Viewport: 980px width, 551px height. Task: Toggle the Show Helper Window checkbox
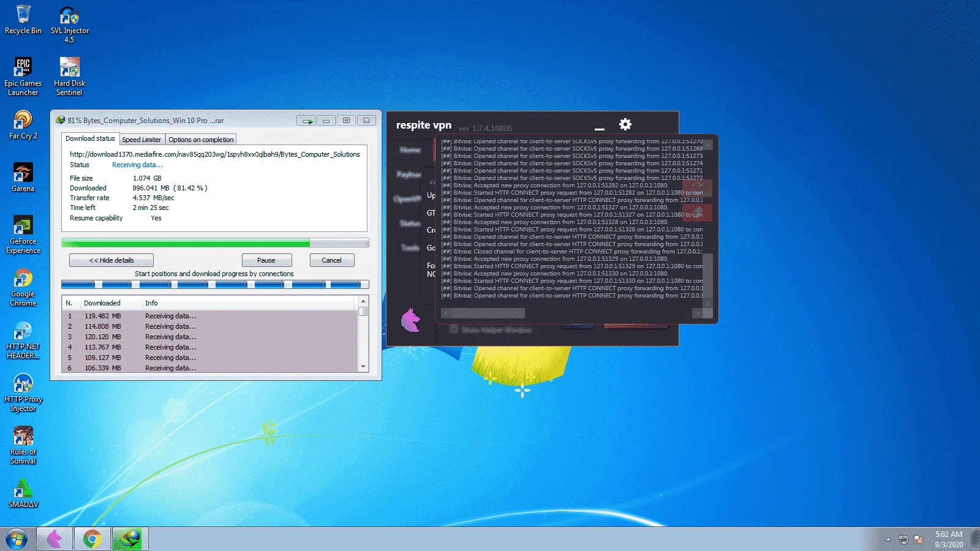pyautogui.click(x=454, y=329)
